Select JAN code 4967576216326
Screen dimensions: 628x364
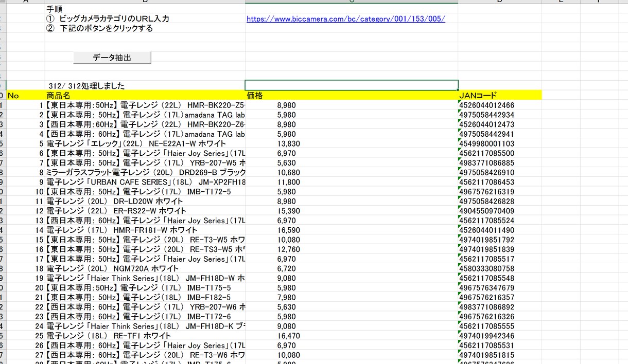point(500,316)
